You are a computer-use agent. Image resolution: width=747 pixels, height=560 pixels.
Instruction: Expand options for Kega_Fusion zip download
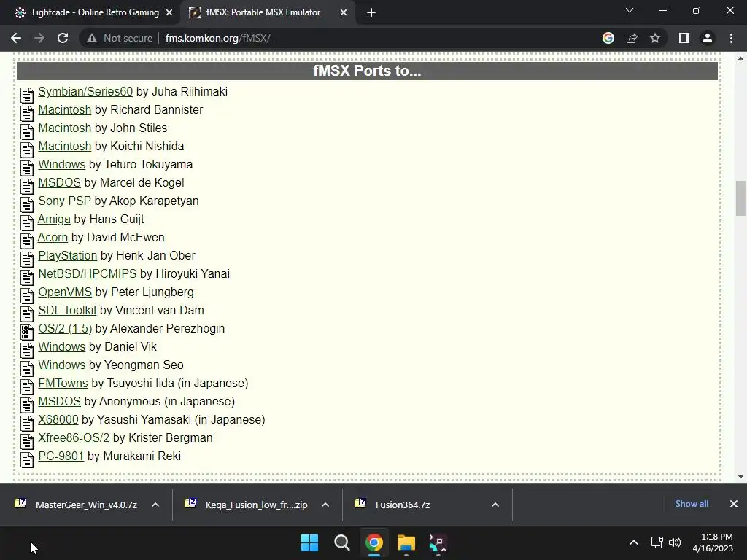tap(325, 505)
